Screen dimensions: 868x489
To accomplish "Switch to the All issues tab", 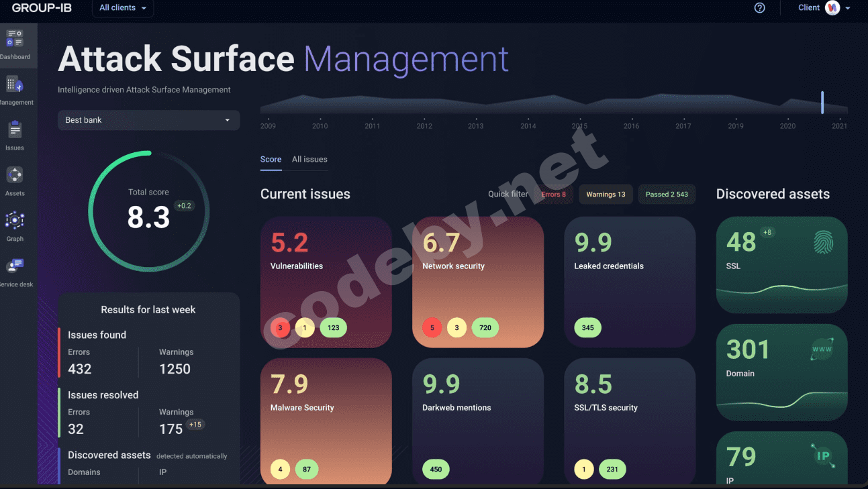I will [x=309, y=159].
